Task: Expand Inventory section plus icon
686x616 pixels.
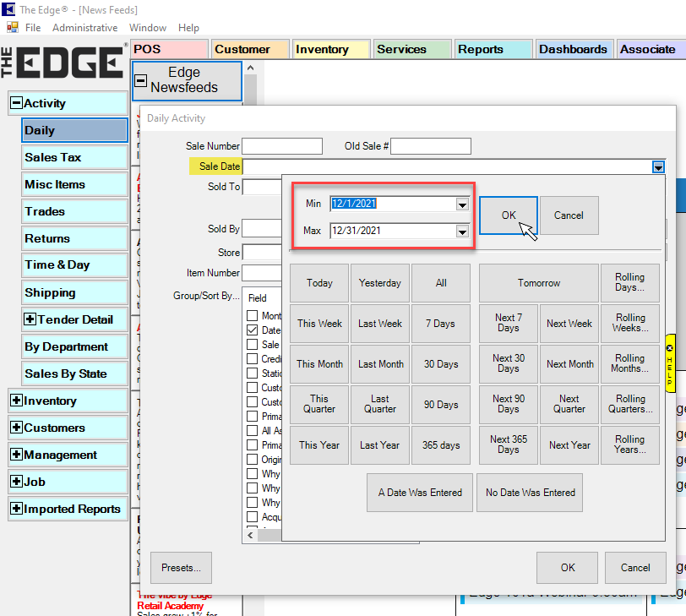Action: [x=16, y=401]
